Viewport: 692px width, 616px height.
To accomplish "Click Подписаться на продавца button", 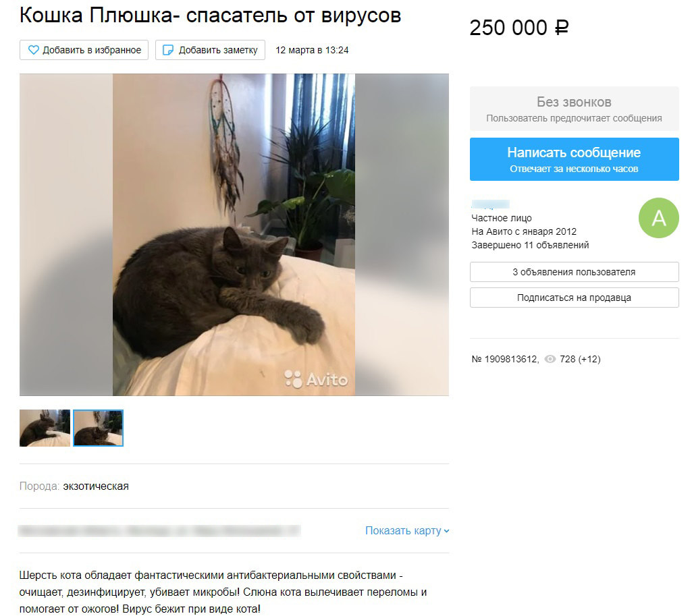I will [x=574, y=298].
